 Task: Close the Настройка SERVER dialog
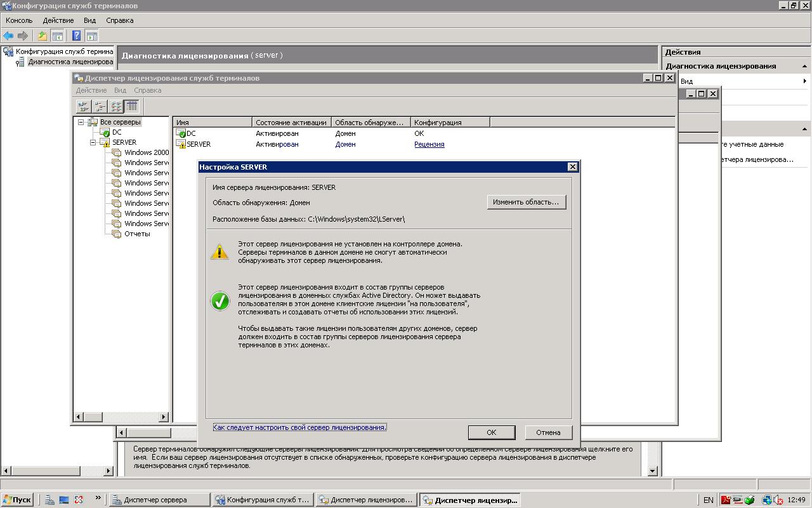coord(572,166)
